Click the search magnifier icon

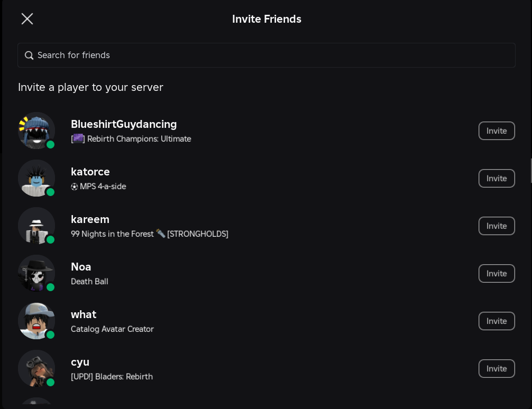(x=29, y=55)
